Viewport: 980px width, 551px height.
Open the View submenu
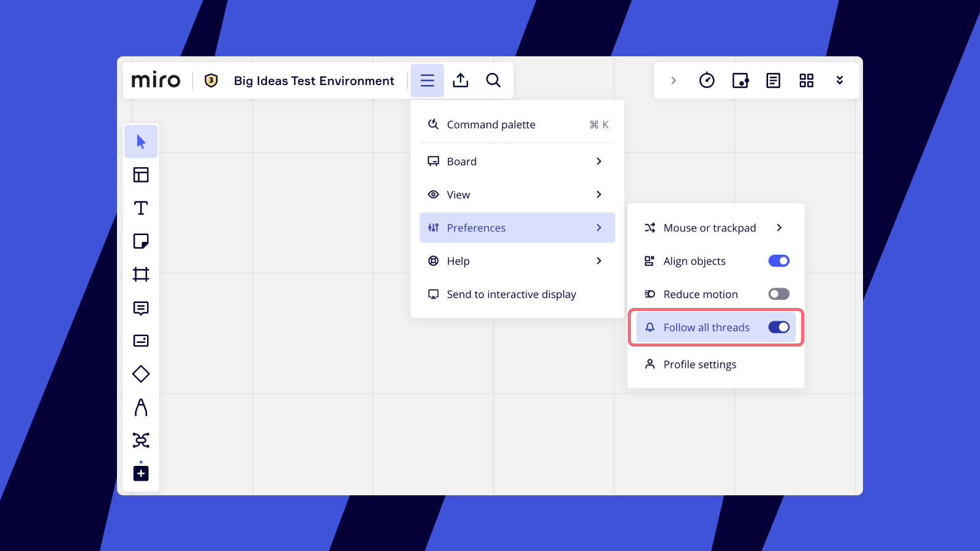click(x=518, y=194)
